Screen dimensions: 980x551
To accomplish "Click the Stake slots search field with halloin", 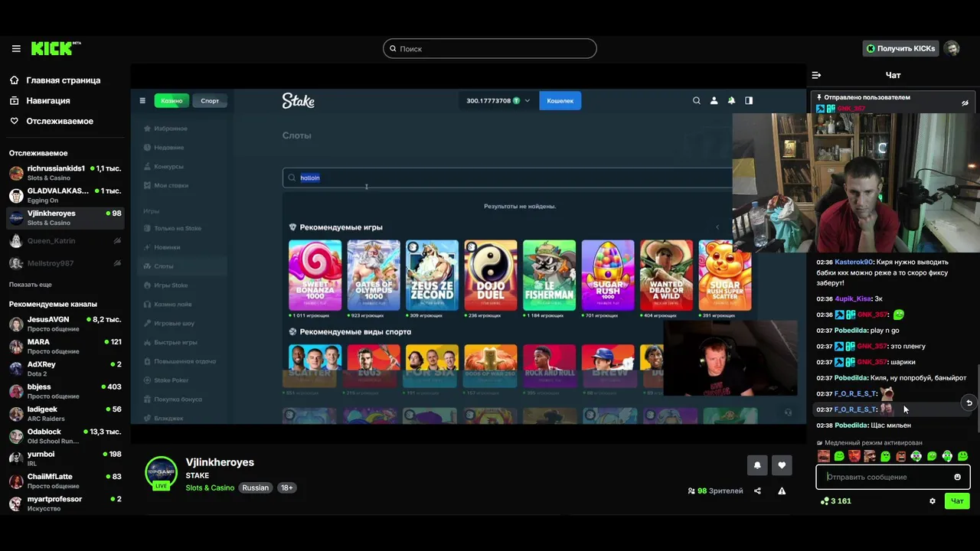I will [507, 178].
